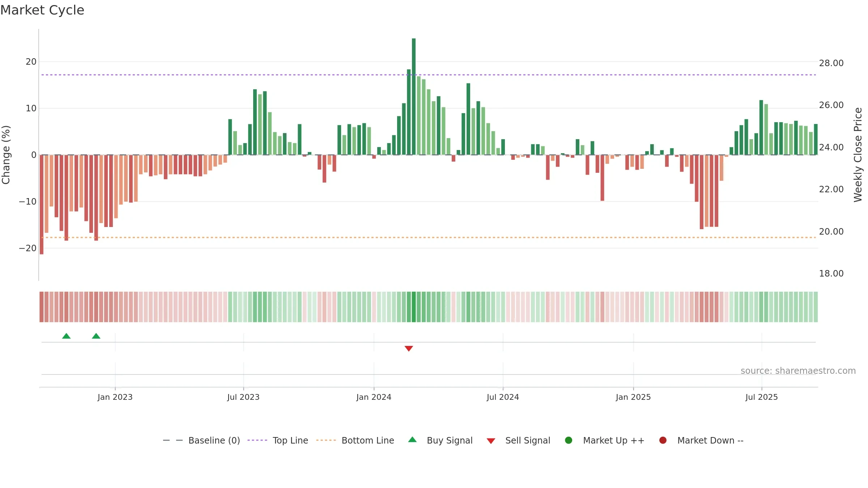Select the red sell signal marker in early 2024
This screenshot has height=488, width=868.
click(409, 348)
